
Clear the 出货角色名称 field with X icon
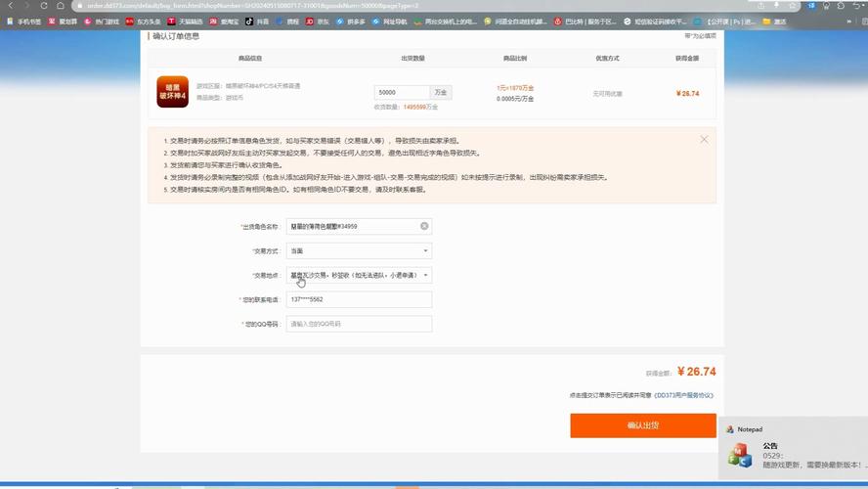point(424,226)
